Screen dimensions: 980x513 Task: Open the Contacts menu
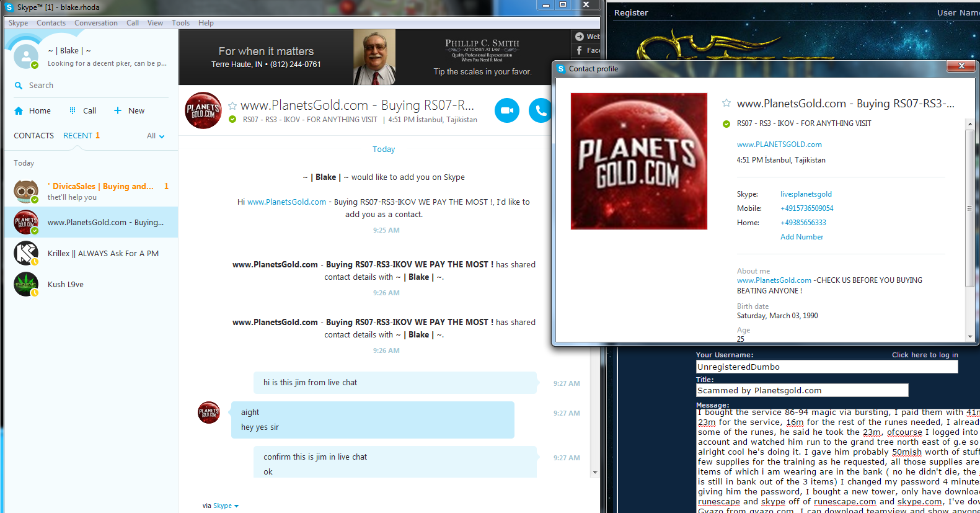pos(51,23)
